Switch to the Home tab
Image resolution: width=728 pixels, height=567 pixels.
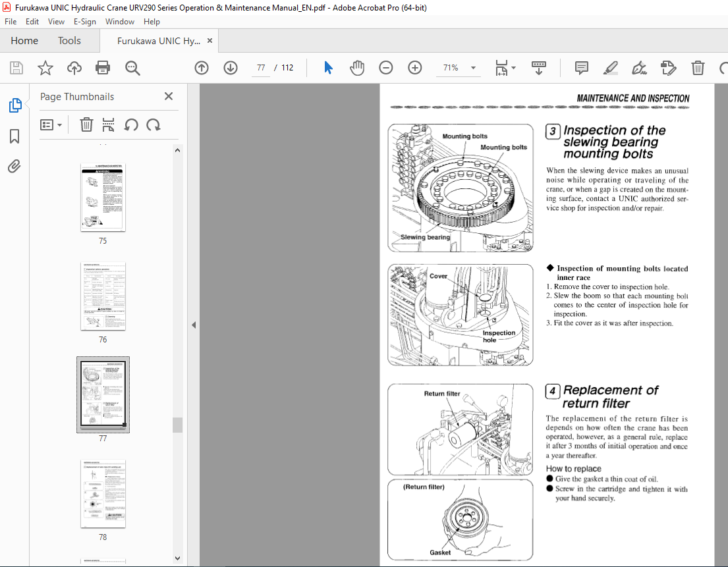pyautogui.click(x=24, y=41)
